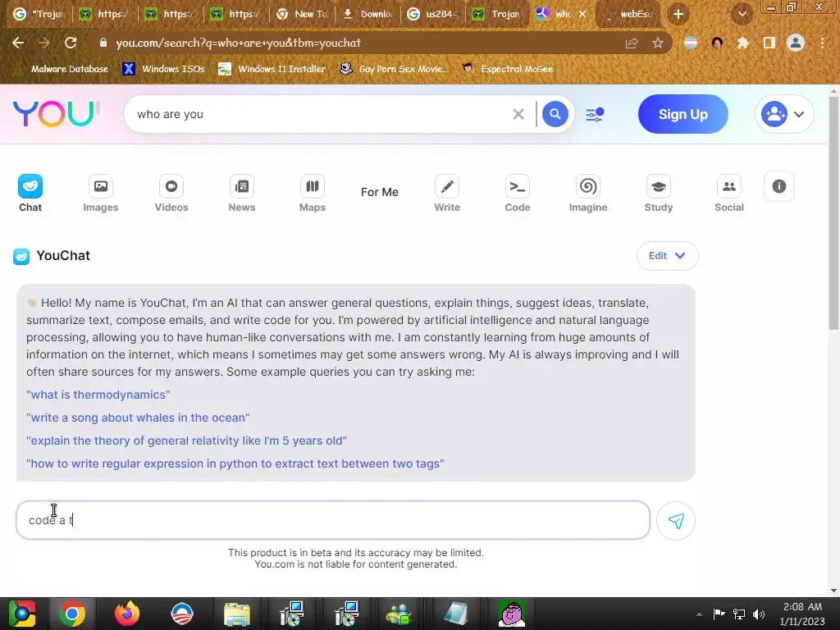
Task: Click the network tray icon
Action: (x=739, y=614)
